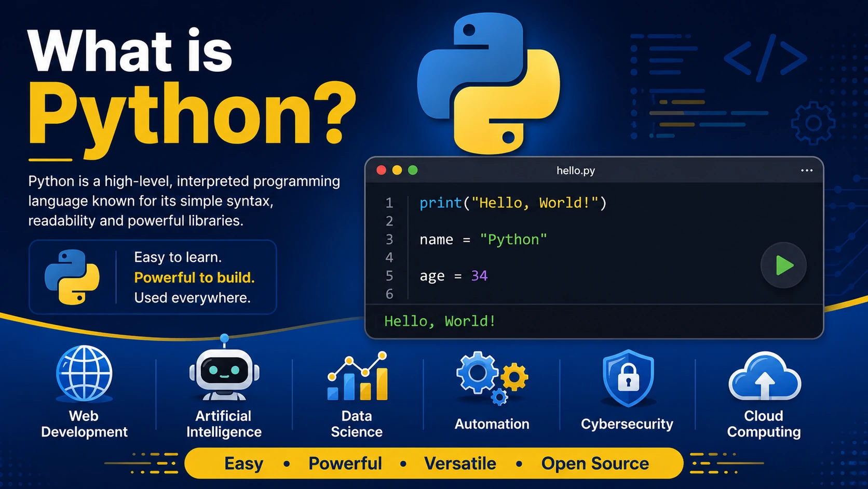Click the Automation label
868x489 pixels.
(x=492, y=424)
